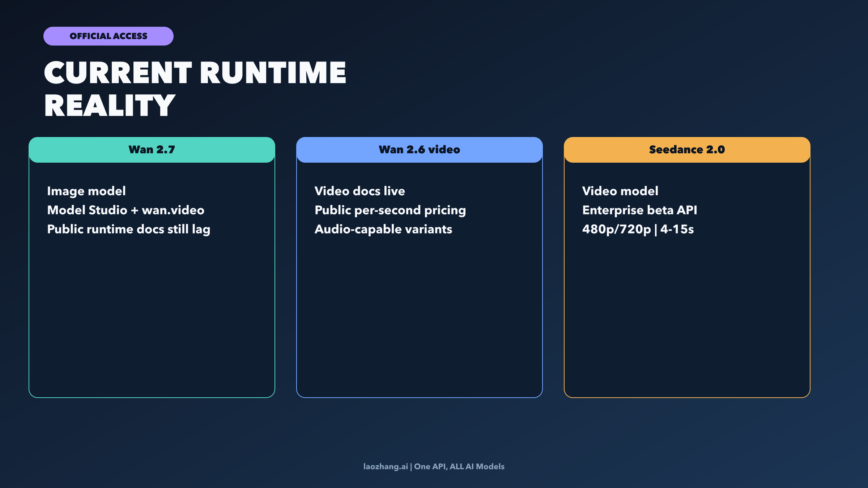
Task: Click the CURRENT RUNTIME REALITY title
Action: (x=195, y=87)
